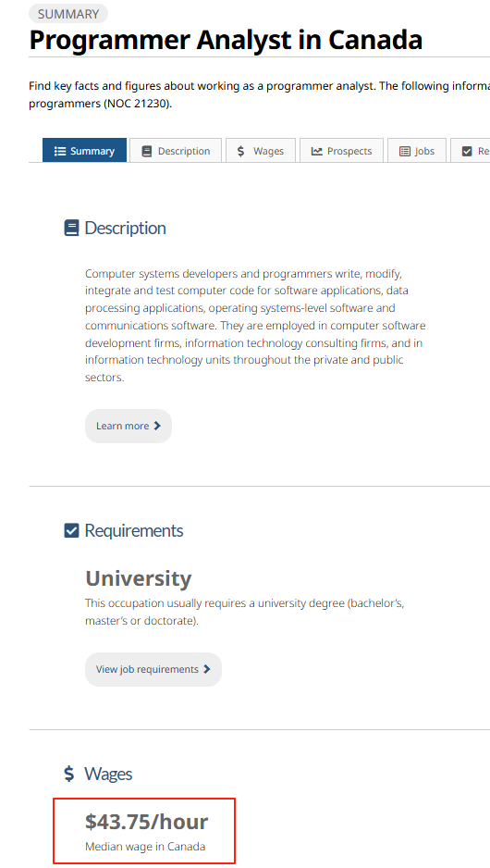The width and height of the screenshot is (490, 868).
Task: Open View job requirements
Action: (153, 669)
